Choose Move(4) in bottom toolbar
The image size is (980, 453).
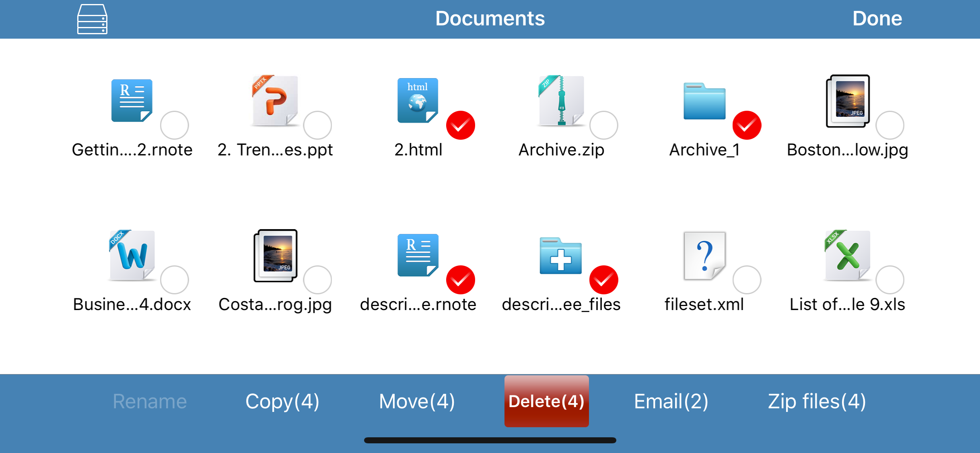point(417,401)
